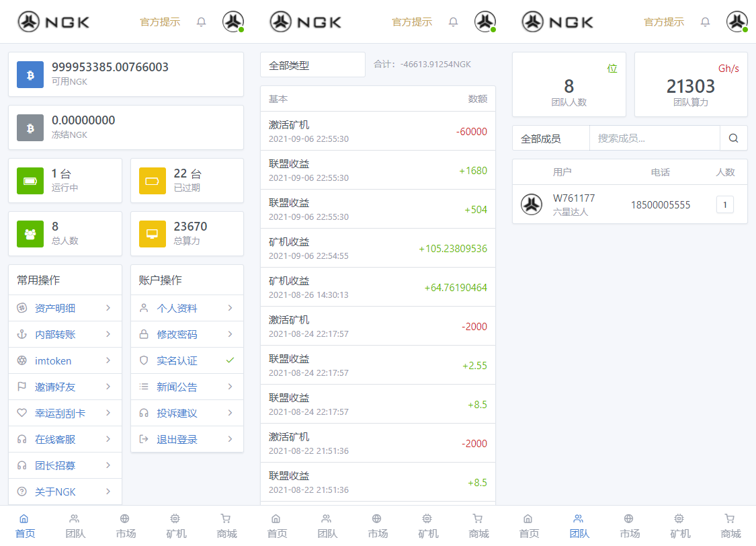Click the anchor icon beside 内部转账
Screen dimensions: 756x546
[x=22, y=334]
